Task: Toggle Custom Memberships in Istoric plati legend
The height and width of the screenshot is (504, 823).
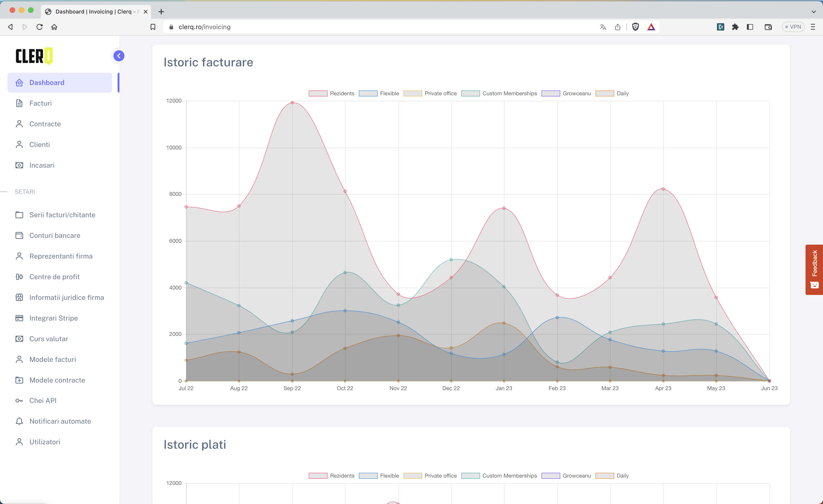Action: [x=499, y=476]
